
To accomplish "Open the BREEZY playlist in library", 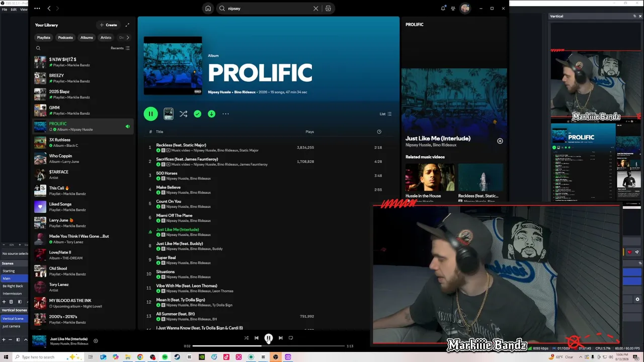I will point(83,78).
